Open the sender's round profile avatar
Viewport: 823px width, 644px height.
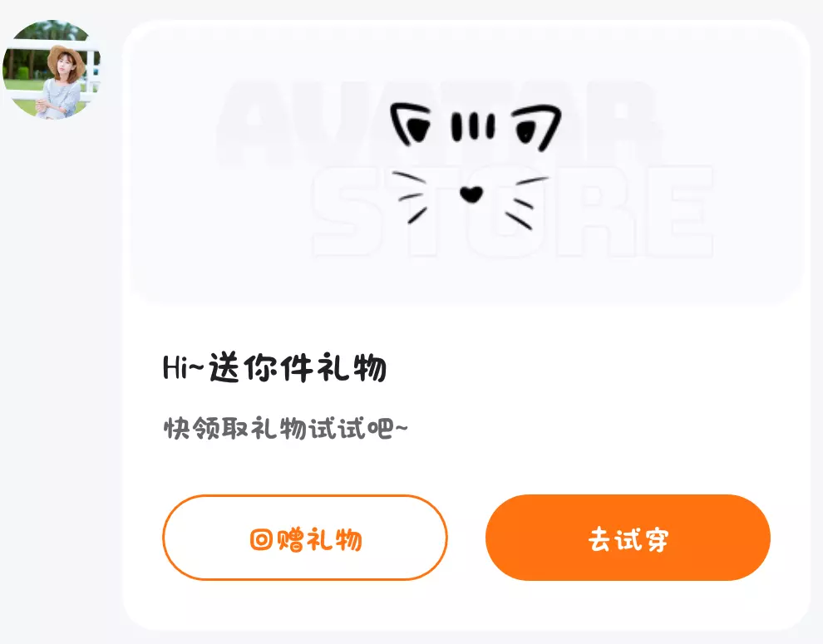51,69
